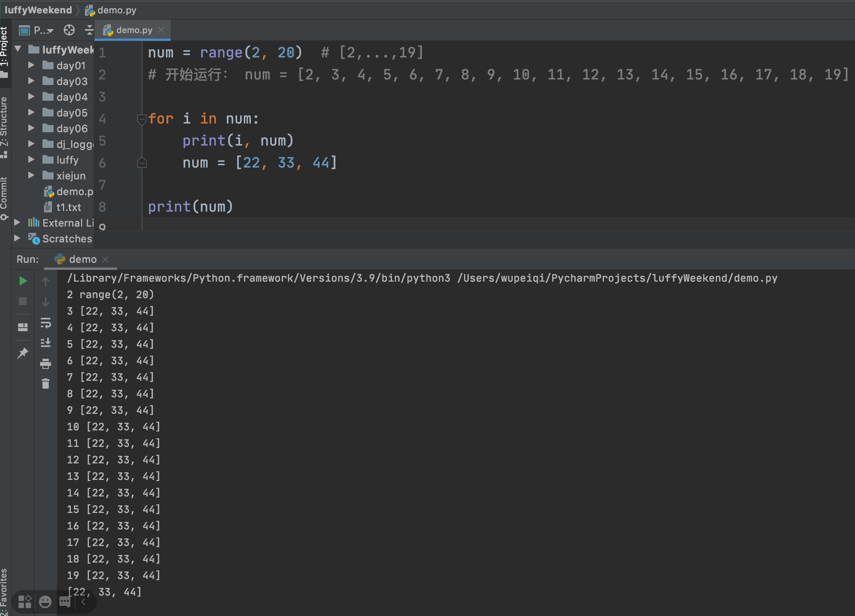Viewport: 855px width, 616px height.
Task: Toggle soft-wrap in Run console
Action: coord(46,323)
